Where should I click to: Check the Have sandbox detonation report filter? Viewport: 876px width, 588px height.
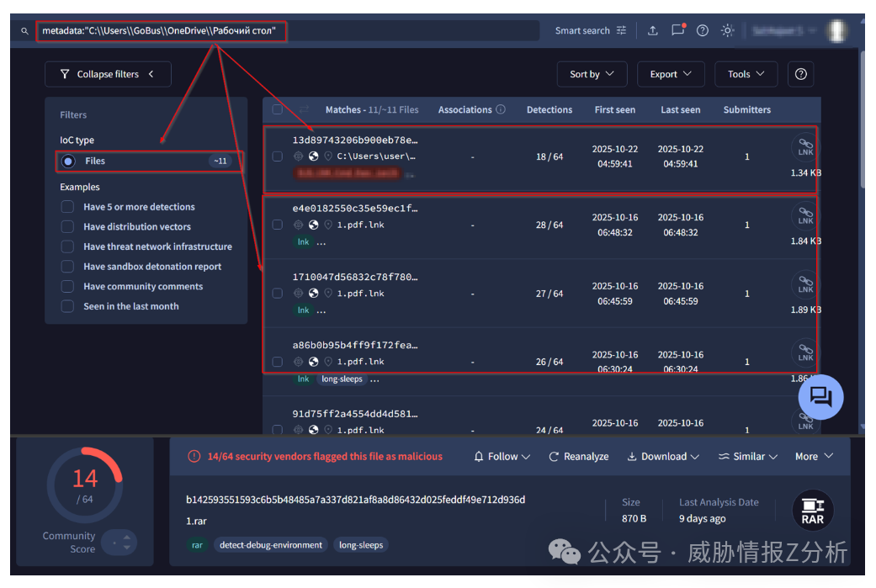[67, 266]
